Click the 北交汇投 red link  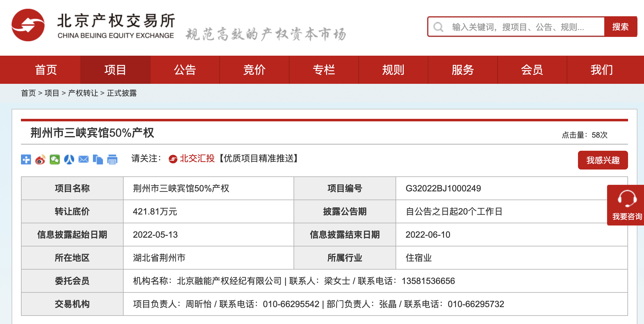click(x=197, y=159)
